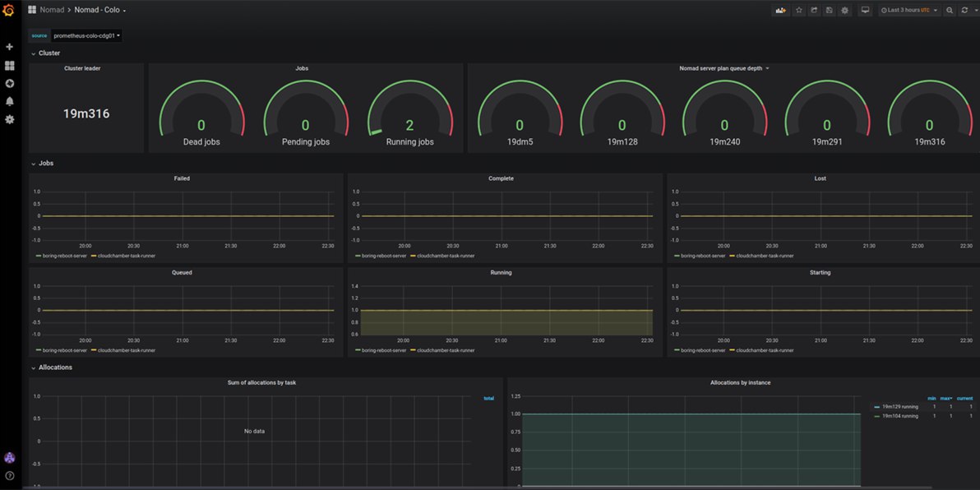Click the 19dm5 queue depth gauge
Viewport: 980px width, 490px height.
pyautogui.click(x=520, y=113)
